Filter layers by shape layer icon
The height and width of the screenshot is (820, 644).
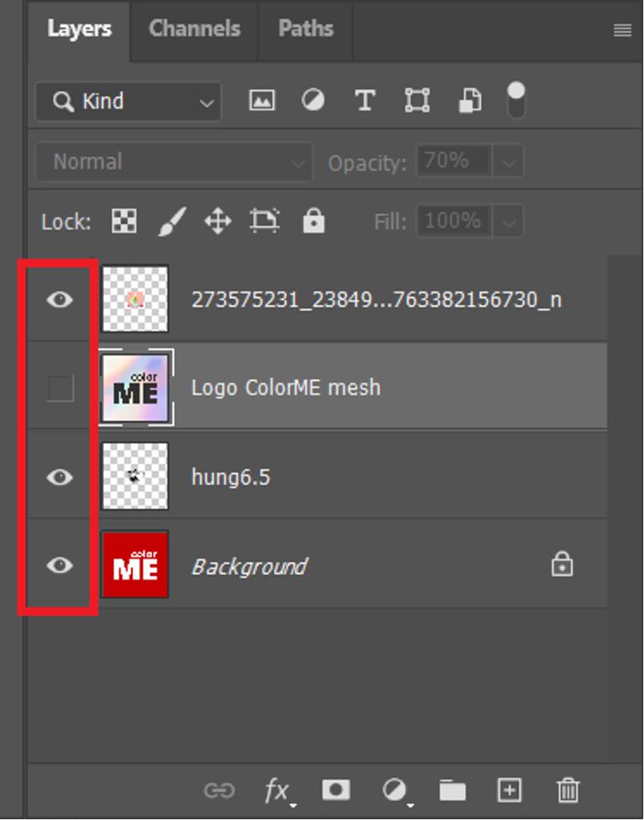(417, 100)
